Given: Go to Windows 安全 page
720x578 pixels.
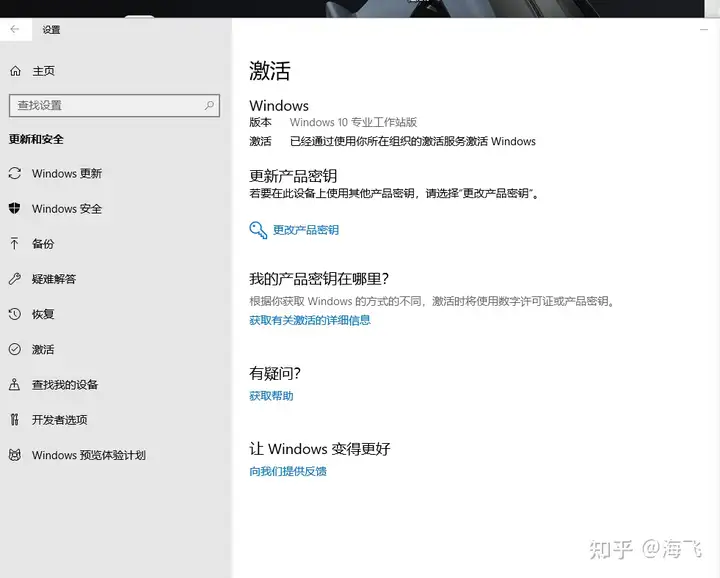Looking at the screenshot, I should tap(67, 208).
